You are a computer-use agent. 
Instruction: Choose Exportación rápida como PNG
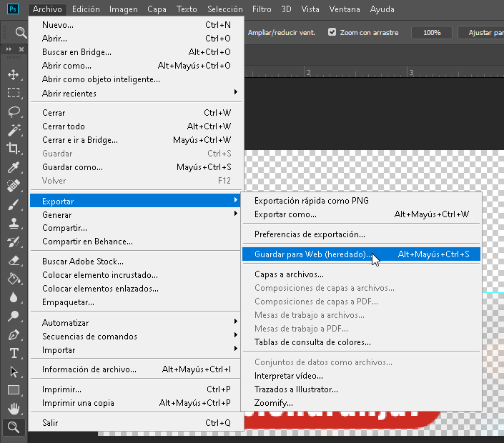tap(361, 201)
